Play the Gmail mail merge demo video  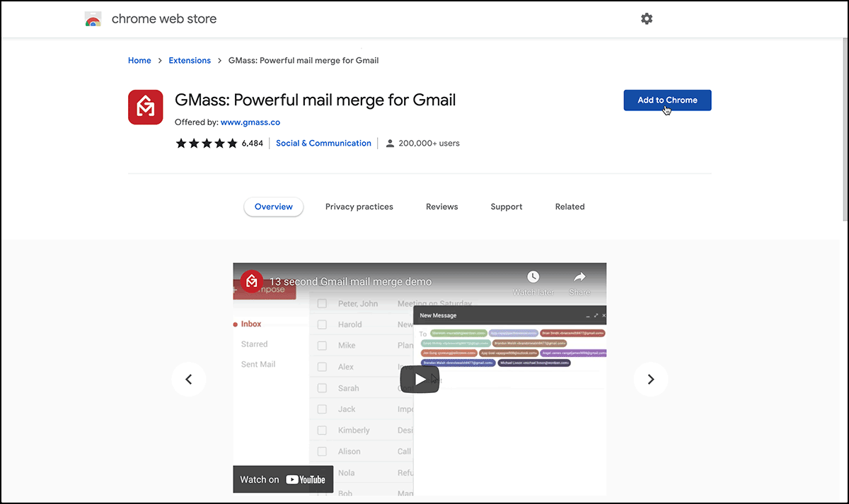[420, 379]
